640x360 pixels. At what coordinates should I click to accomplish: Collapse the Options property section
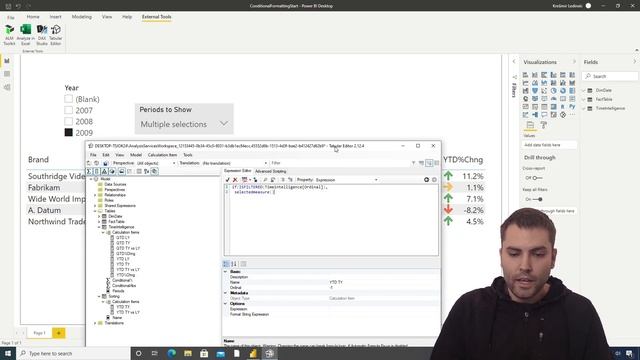pos(225,304)
